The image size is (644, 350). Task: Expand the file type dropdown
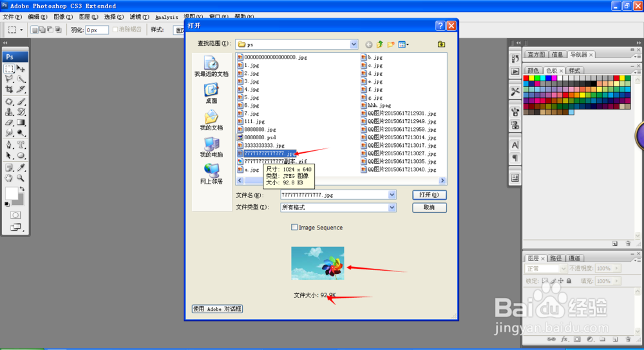point(392,208)
